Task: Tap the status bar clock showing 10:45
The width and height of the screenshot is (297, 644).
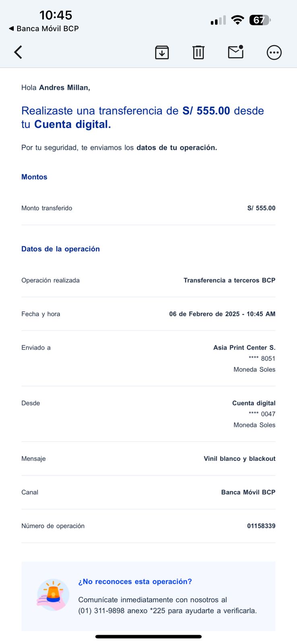Action: pyautogui.click(x=56, y=15)
